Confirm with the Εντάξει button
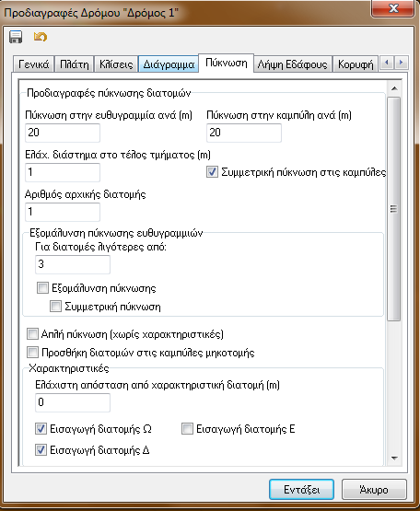 point(301,490)
